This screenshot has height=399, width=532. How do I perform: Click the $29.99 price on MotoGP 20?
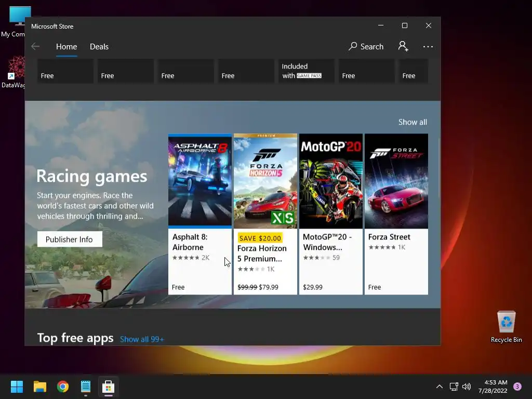[x=312, y=287]
